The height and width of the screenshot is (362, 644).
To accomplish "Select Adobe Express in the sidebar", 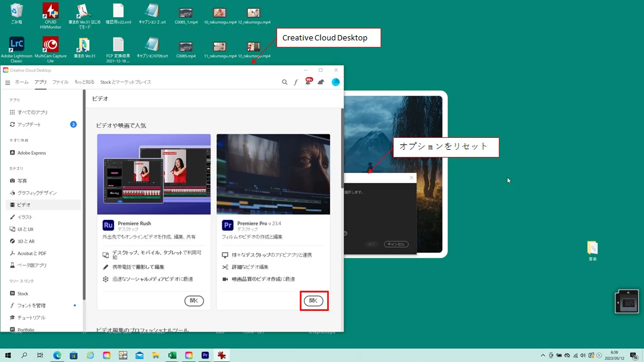I will pos(32,153).
